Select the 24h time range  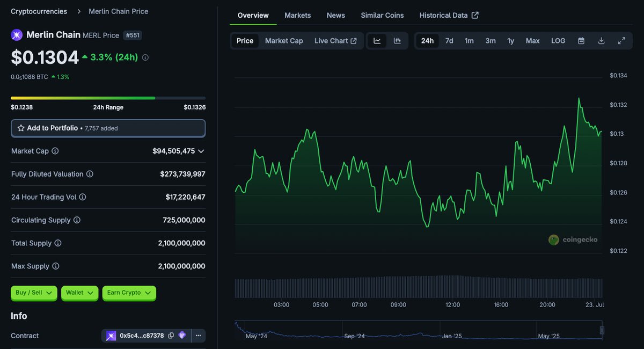[427, 41]
